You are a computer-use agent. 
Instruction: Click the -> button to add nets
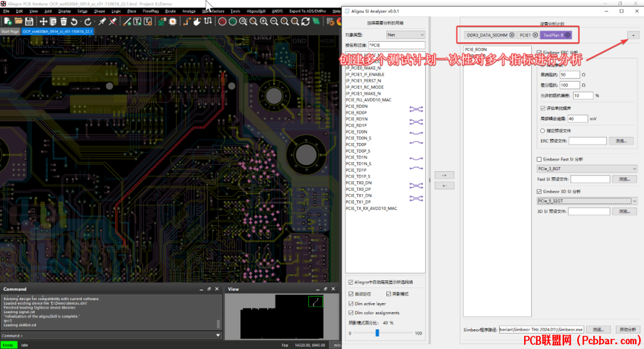click(x=444, y=175)
